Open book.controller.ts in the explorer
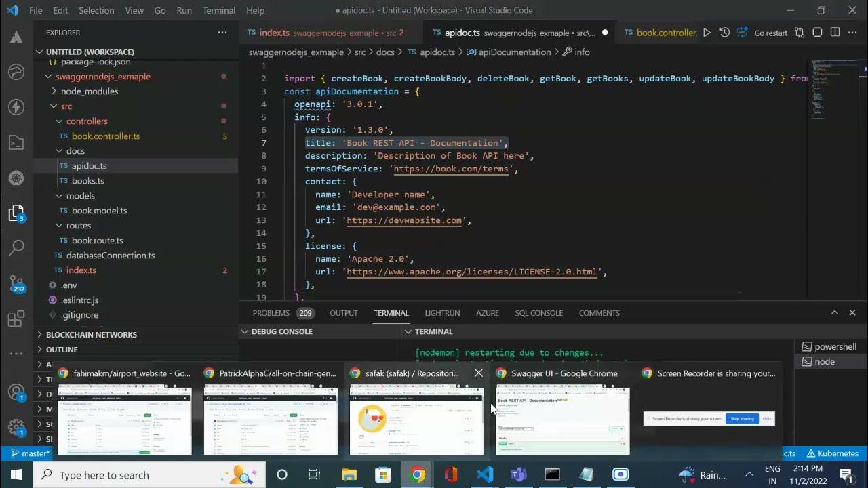 136,136
